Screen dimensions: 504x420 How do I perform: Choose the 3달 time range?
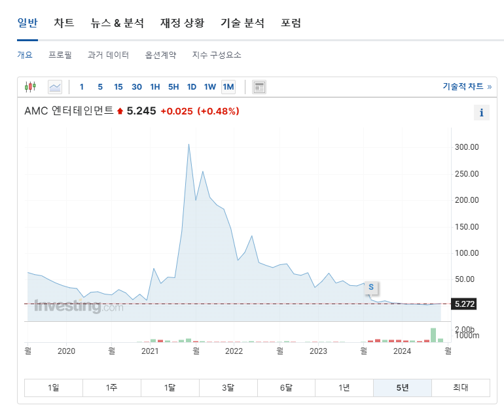(x=228, y=388)
